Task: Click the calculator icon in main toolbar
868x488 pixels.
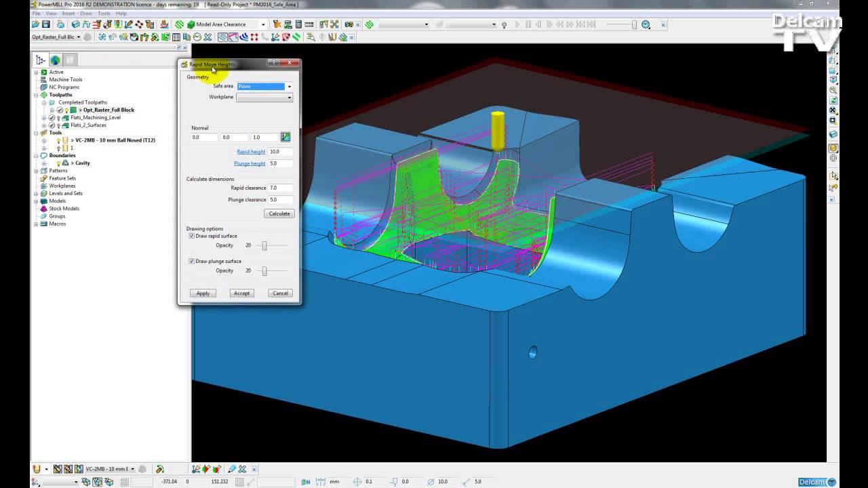Action: (298, 24)
